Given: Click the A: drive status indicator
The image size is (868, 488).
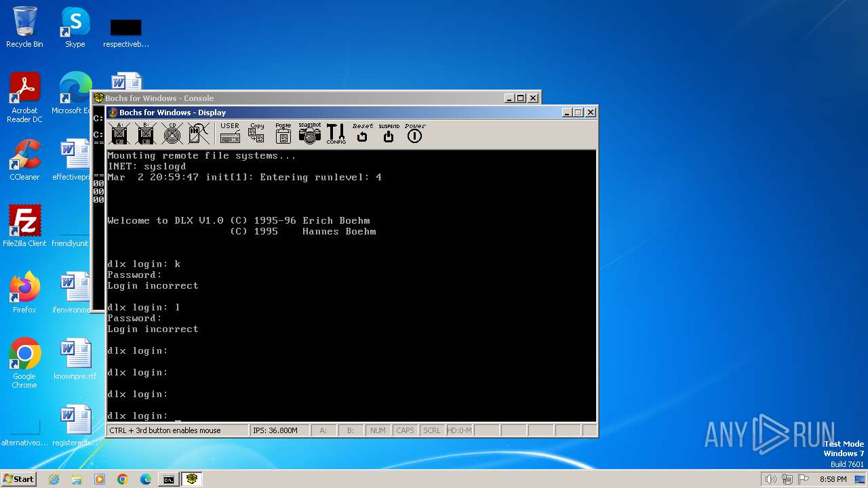Looking at the screenshot, I should click(x=323, y=430).
